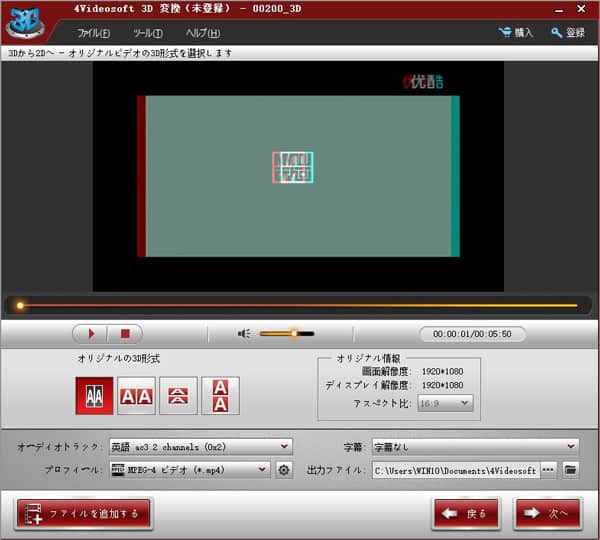600x540 pixels.
Task: Click the video preview area
Action: click(298, 176)
